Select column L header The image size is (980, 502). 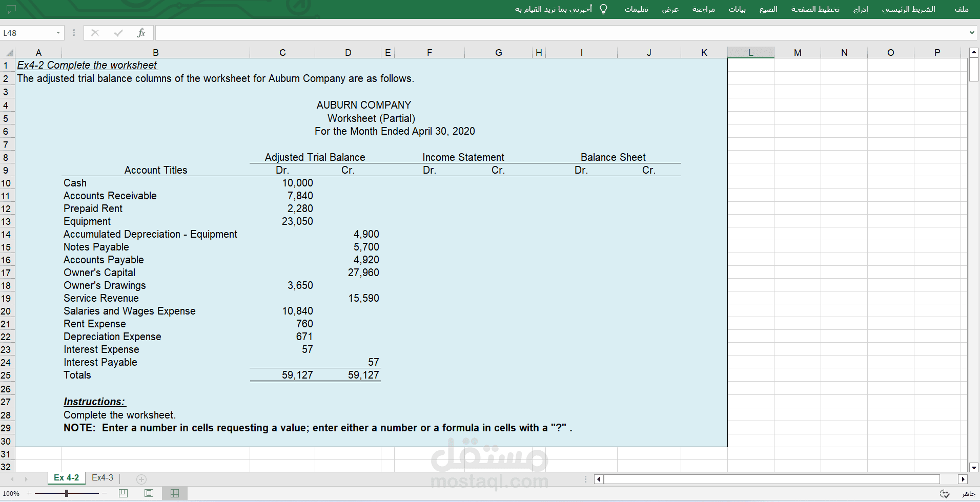[x=750, y=52]
